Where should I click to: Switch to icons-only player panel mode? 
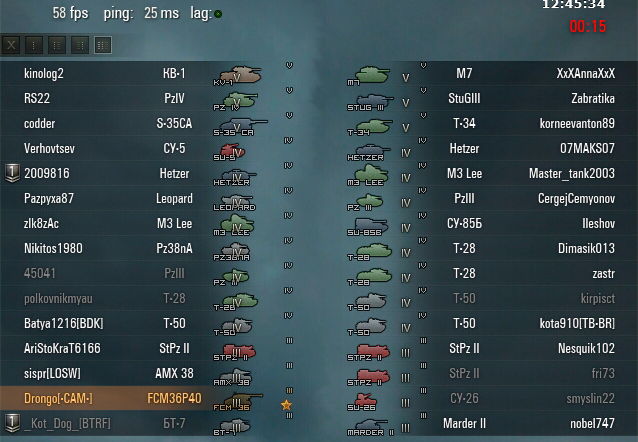[34, 45]
